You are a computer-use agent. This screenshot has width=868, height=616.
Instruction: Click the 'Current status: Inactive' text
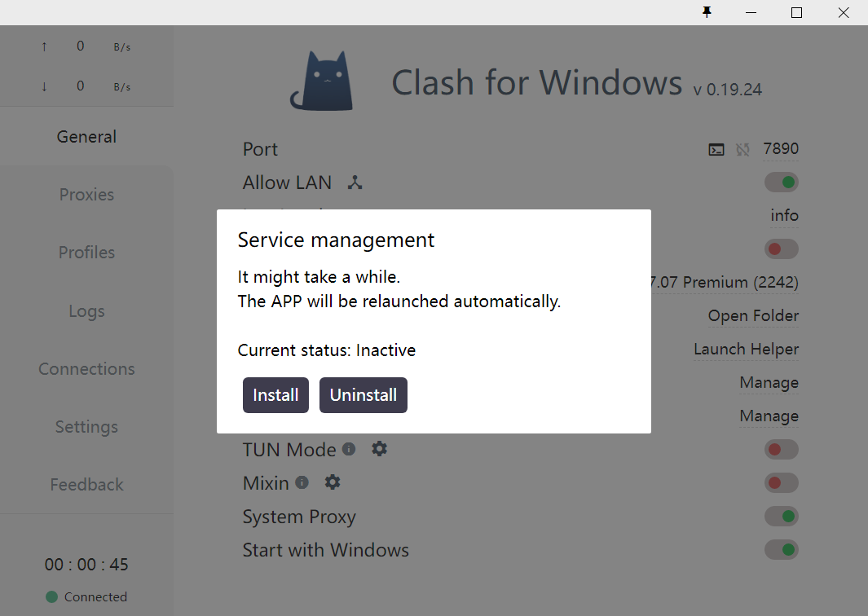pyautogui.click(x=327, y=350)
